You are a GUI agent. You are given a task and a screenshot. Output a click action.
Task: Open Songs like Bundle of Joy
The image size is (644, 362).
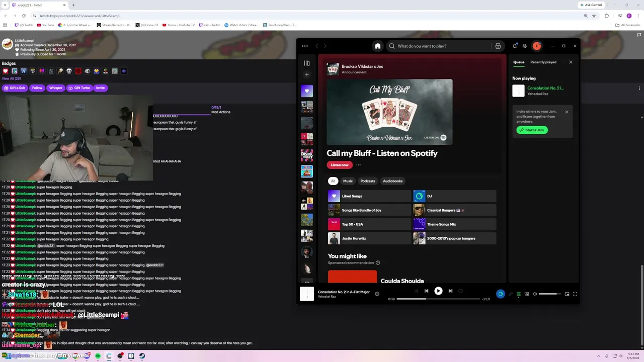point(369,210)
